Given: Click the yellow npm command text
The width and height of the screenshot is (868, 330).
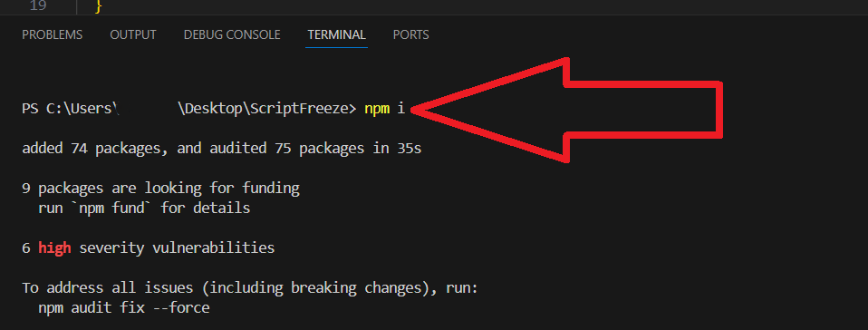Looking at the screenshot, I should click(376, 109).
